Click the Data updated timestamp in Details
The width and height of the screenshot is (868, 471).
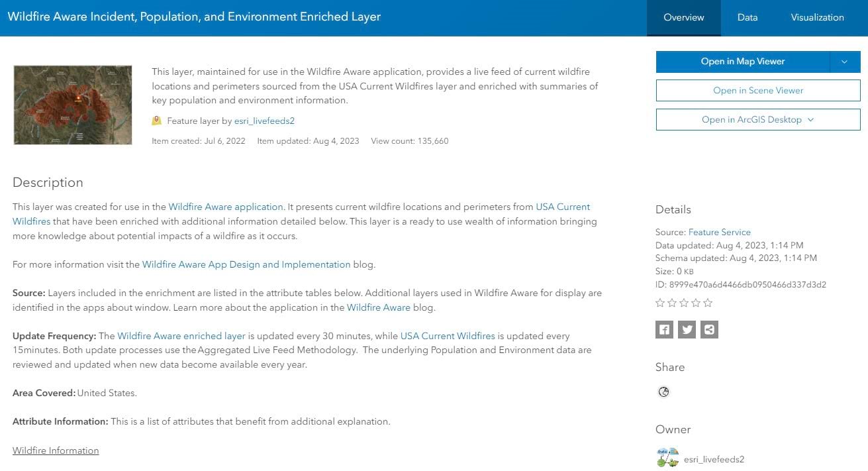pyautogui.click(x=730, y=245)
